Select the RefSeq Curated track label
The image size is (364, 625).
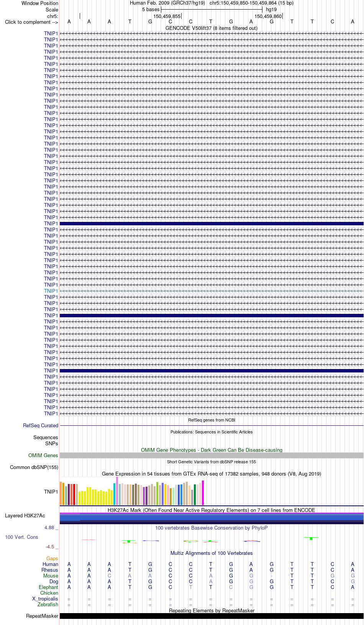click(41, 425)
